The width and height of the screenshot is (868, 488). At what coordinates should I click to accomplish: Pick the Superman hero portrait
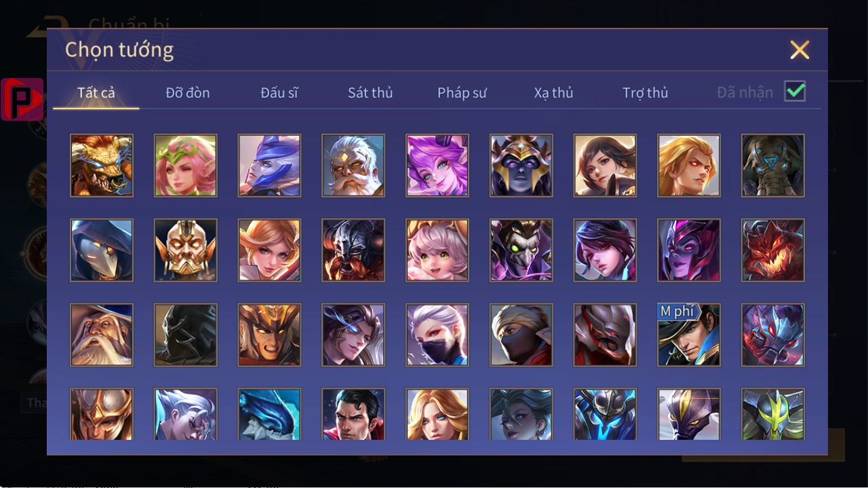coord(353,414)
